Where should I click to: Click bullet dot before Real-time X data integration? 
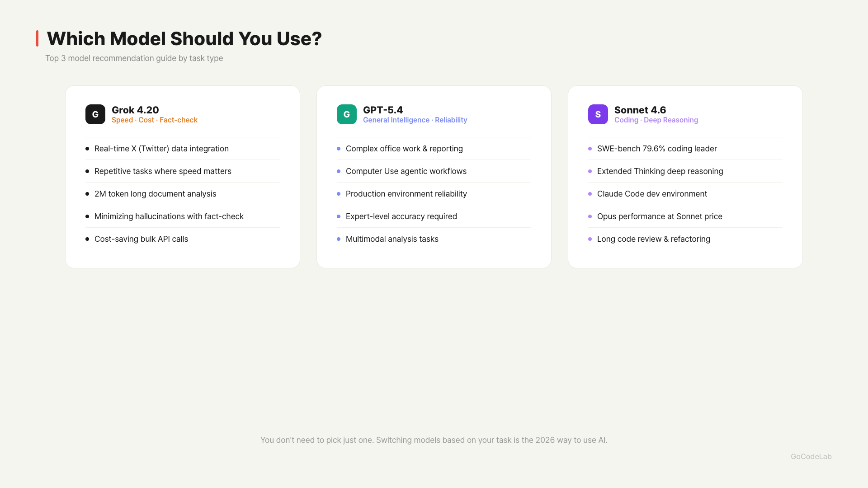click(87, 149)
